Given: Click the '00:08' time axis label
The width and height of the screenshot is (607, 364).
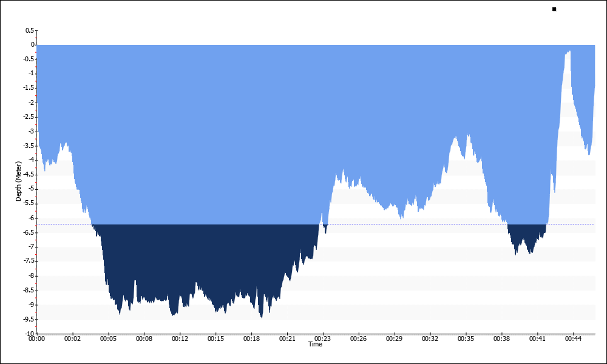Looking at the screenshot, I should [x=144, y=339].
